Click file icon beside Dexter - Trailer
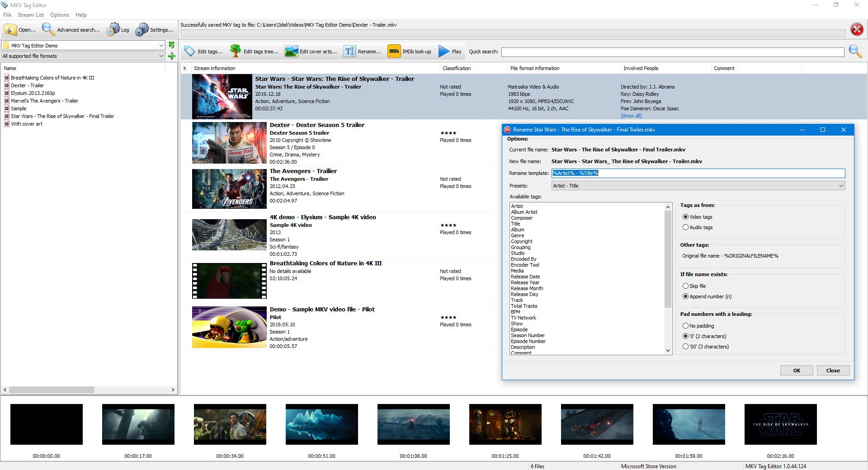 tap(7, 85)
